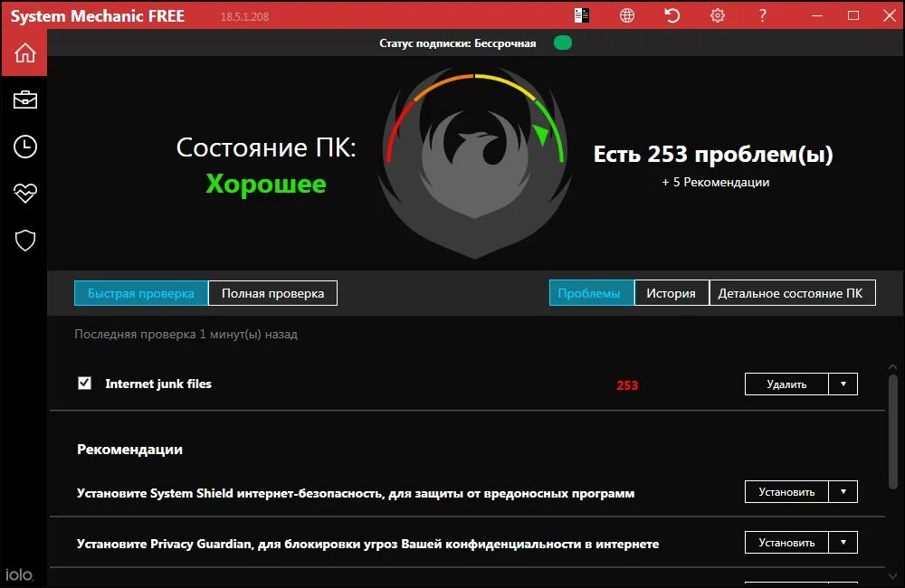This screenshot has height=588, width=905.
Task: Switch to Быстрая проверка tab
Action: 141,293
